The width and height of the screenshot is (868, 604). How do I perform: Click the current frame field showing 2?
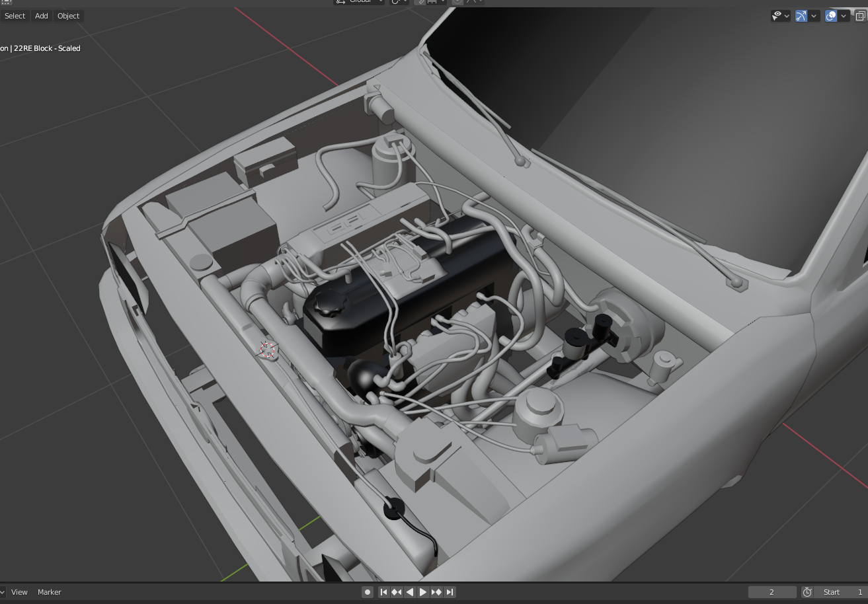pos(772,592)
